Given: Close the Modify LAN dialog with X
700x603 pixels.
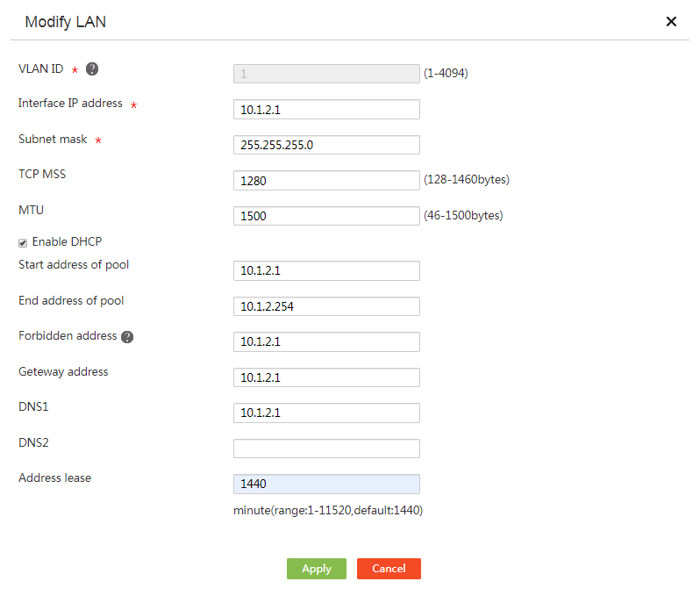Looking at the screenshot, I should 671,21.
